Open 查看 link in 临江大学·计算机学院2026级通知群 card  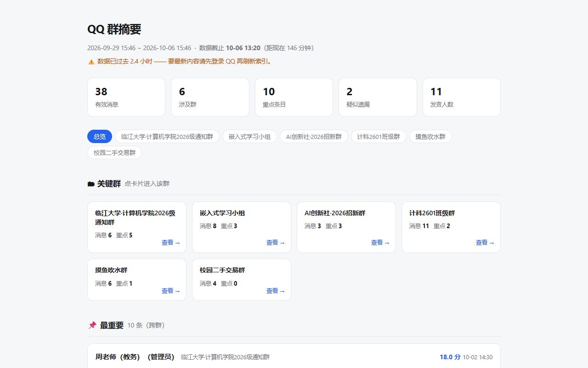click(171, 242)
